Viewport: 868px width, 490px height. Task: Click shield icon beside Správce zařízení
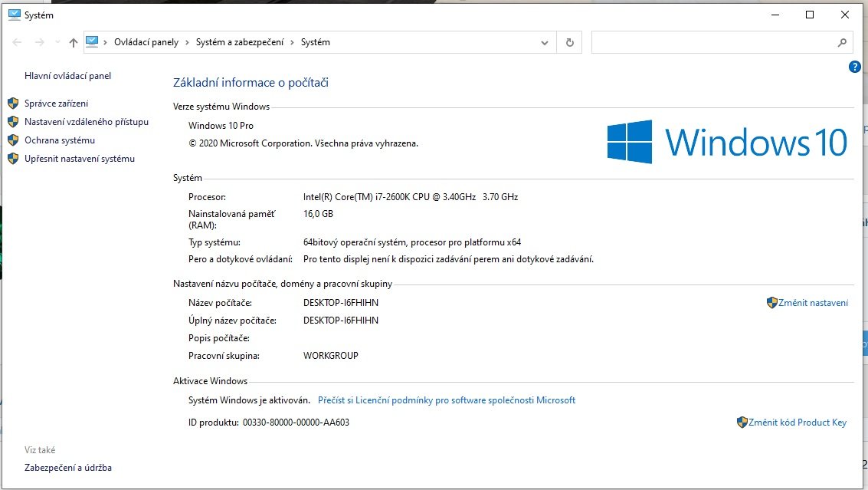(12, 104)
